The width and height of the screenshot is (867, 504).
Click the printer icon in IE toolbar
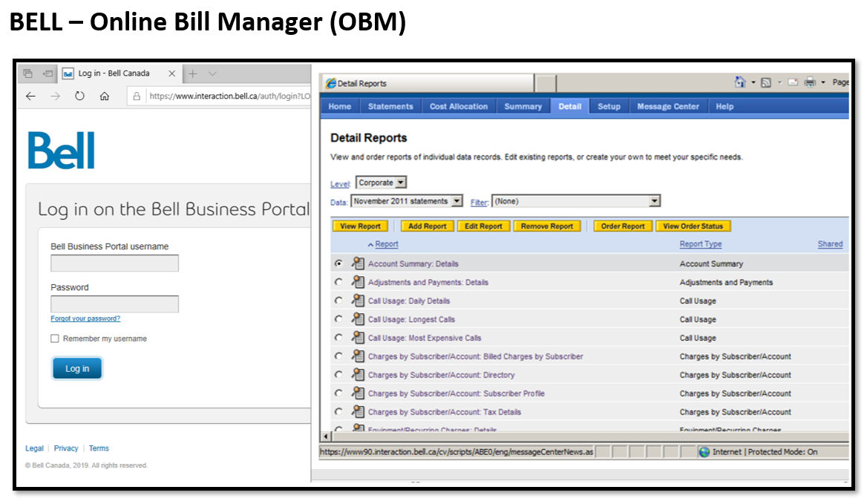pos(810,82)
